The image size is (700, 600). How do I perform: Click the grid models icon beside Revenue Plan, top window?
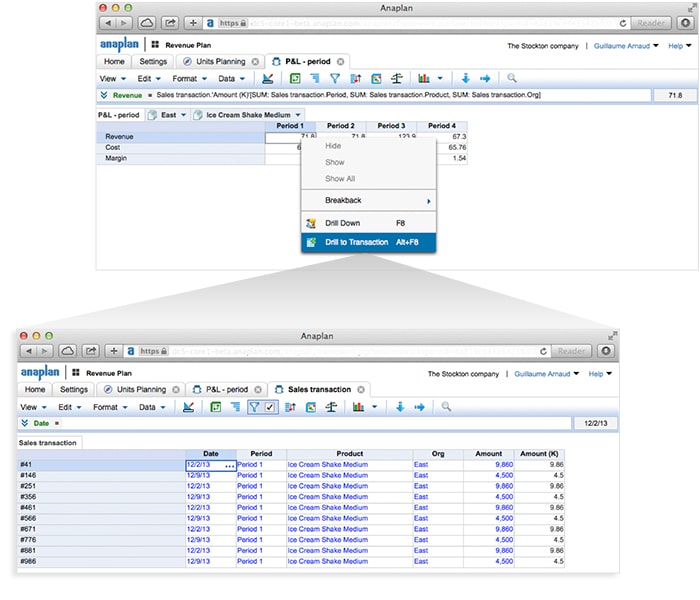[155, 45]
